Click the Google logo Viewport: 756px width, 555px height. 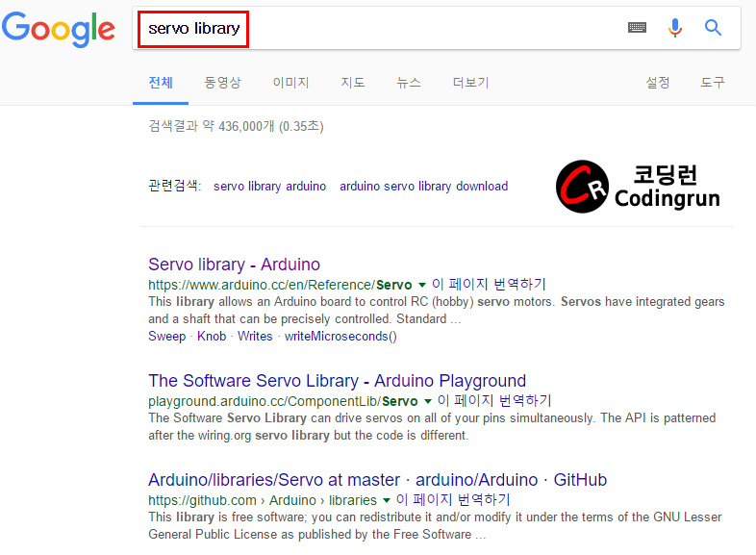click(x=59, y=30)
